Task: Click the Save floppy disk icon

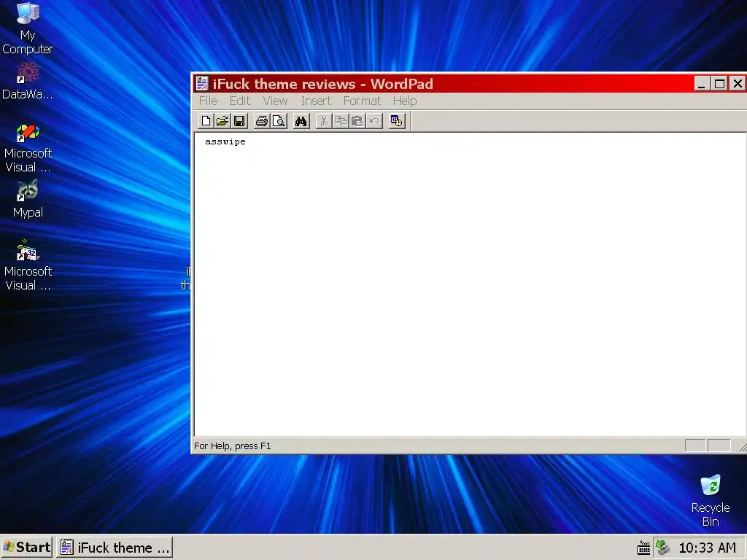Action: [239, 121]
